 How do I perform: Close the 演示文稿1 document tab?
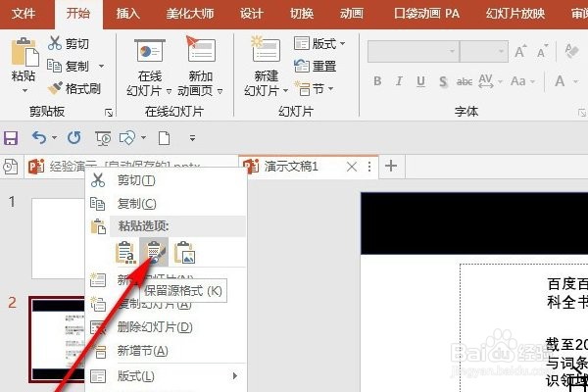coord(352,167)
